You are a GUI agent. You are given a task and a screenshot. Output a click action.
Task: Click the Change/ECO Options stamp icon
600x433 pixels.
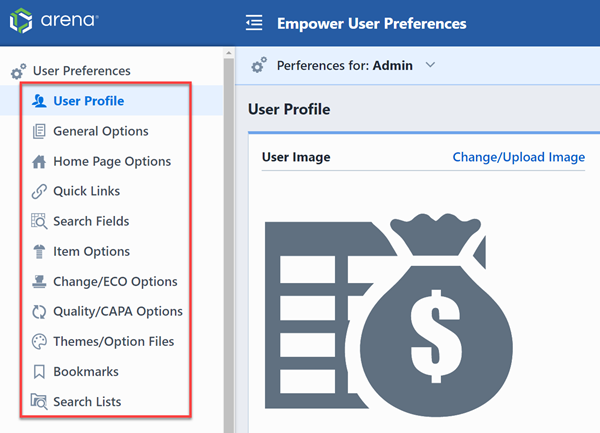(39, 282)
